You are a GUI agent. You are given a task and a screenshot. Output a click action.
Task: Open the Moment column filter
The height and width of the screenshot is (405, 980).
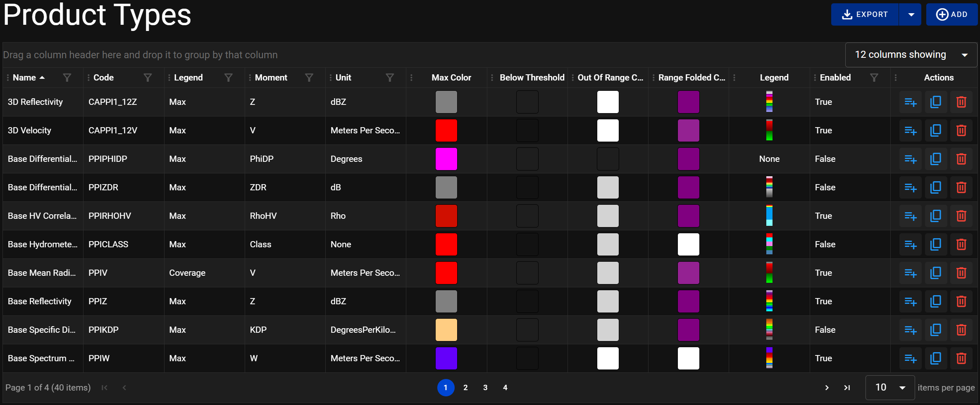[x=309, y=78]
